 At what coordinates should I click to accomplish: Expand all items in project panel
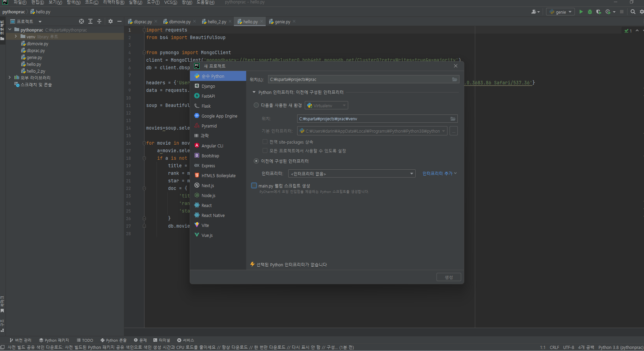coord(90,21)
